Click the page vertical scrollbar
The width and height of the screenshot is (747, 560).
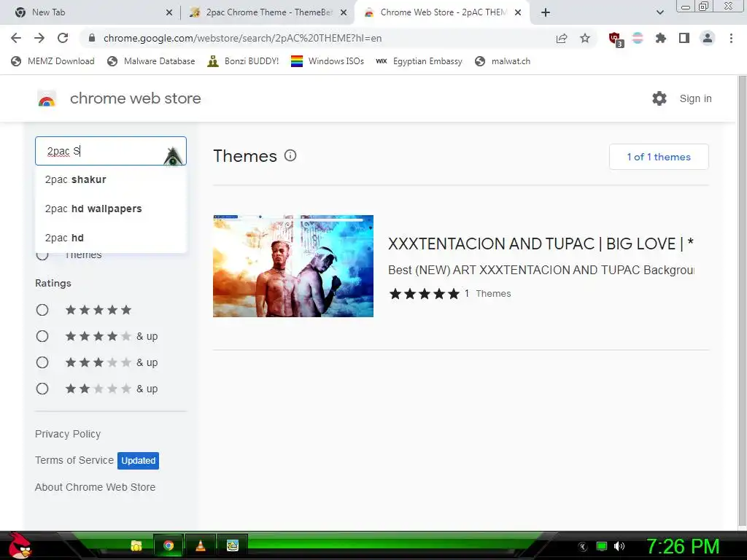pyautogui.click(x=742, y=302)
